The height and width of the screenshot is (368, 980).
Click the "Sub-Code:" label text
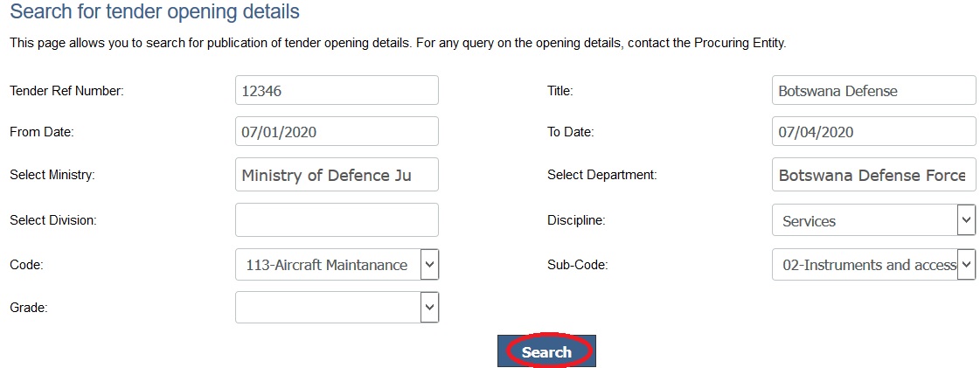[577, 264]
